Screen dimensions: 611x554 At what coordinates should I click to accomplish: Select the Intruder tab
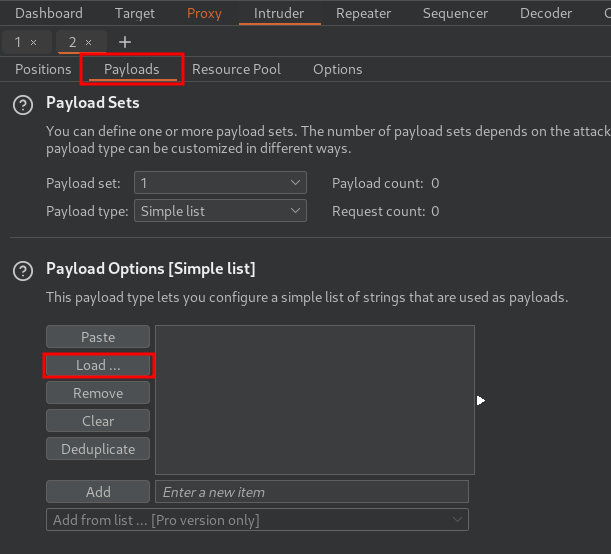coord(279,13)
